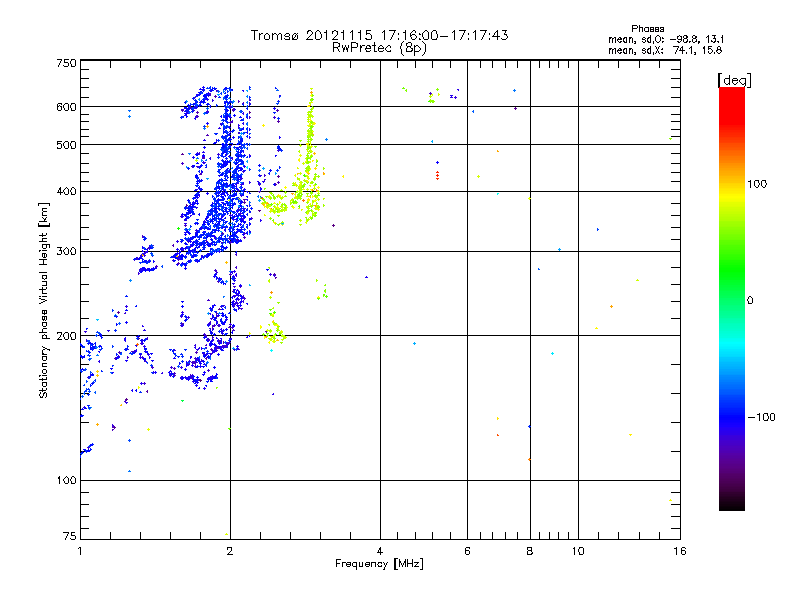Click the red echo points near 5 MHz

pyautogui.click(x=437, y=176)
